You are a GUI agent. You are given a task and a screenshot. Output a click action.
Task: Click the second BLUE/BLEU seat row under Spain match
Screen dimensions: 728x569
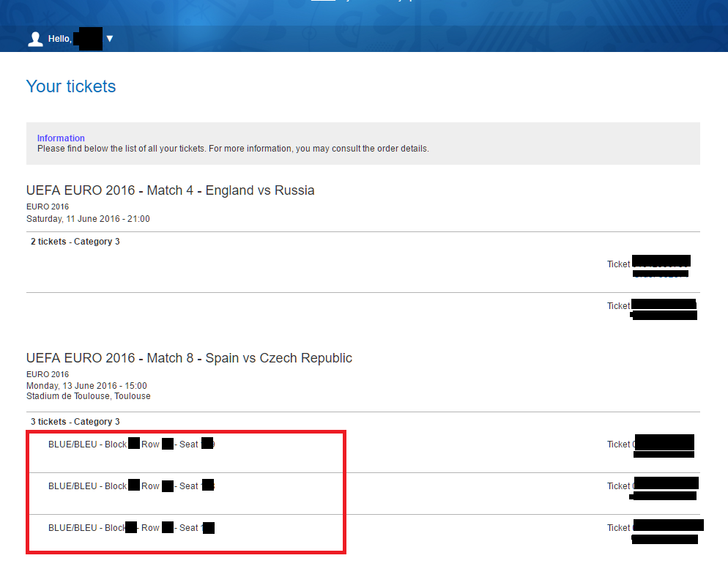(x=131, y=486)
